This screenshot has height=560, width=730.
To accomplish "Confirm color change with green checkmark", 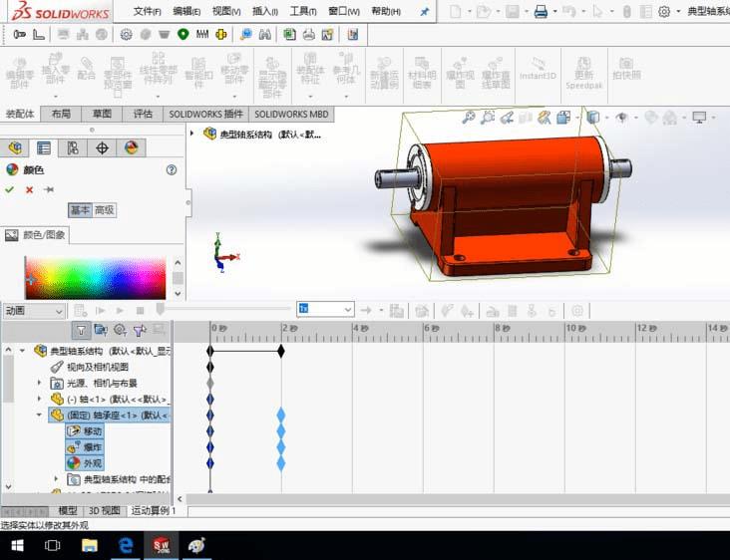I will pyautogui.click(x=11, y=189).
